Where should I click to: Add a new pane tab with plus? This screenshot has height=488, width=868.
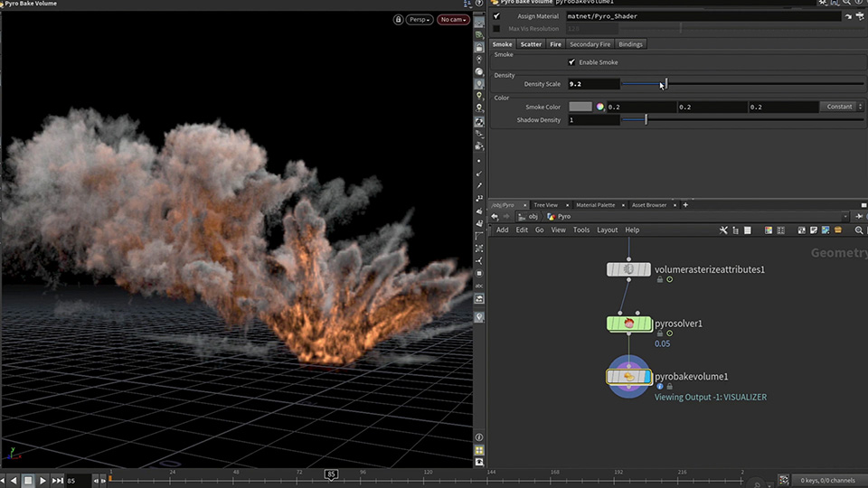(x=685, y=205)
